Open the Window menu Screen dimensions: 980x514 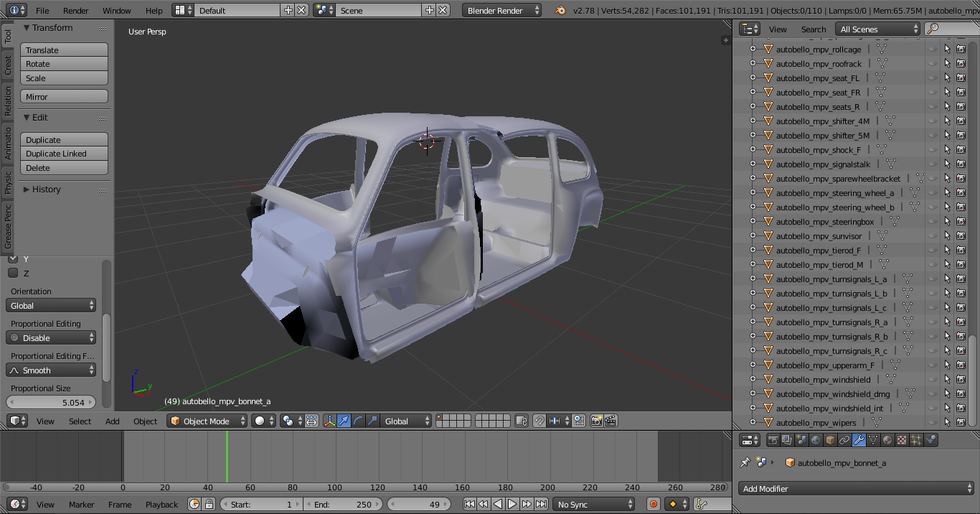pos(116,11)
